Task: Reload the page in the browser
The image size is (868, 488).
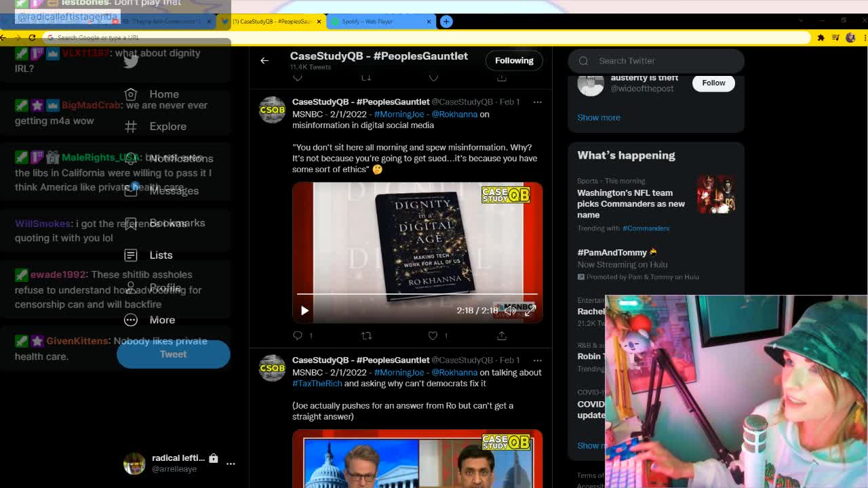Action: (x=32, y=37)
